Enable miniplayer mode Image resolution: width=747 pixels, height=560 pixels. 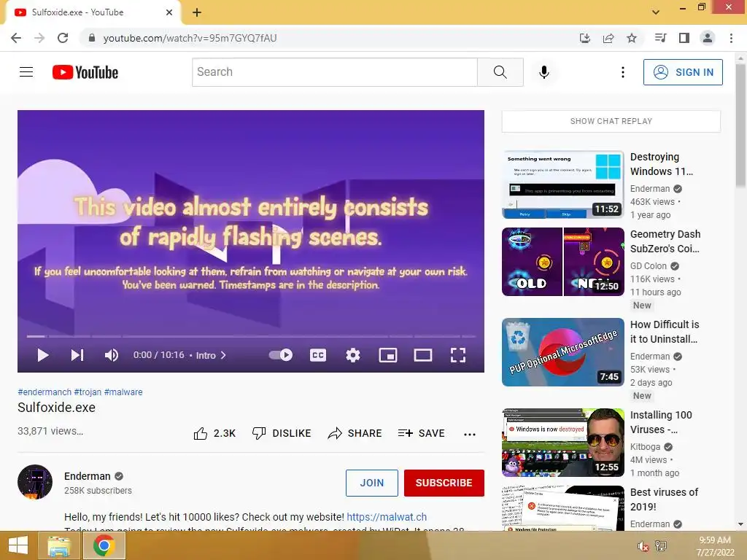pos(388,355)
